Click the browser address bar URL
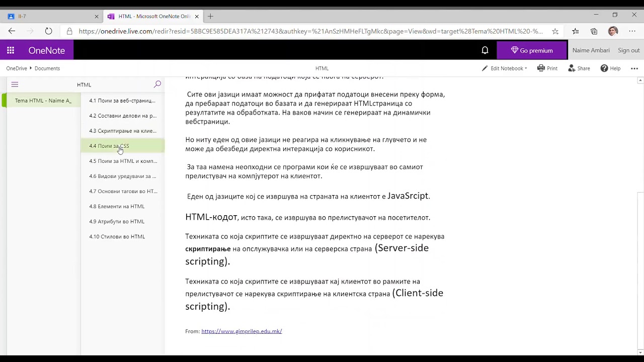The width and height of the screenshot is (644, 362). point(310,31)
